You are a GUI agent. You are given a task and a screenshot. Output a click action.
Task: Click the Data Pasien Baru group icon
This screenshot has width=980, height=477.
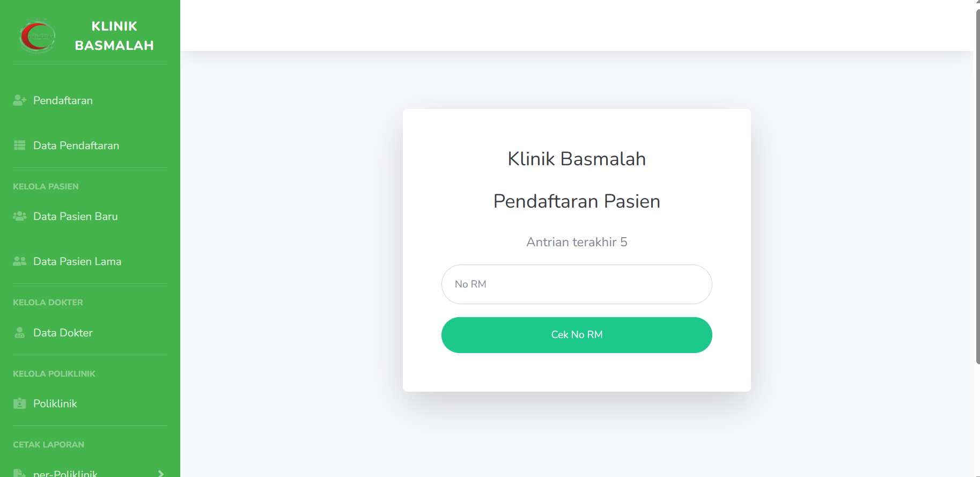click(x=20, y=216)
